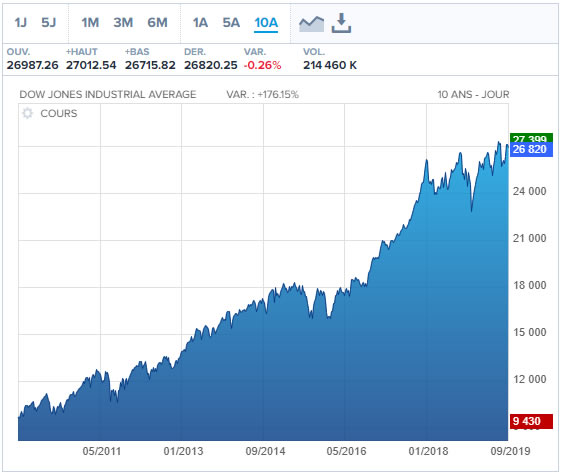Click the VOL. header label
Screen dimensions: 563x474
(314, 52)
